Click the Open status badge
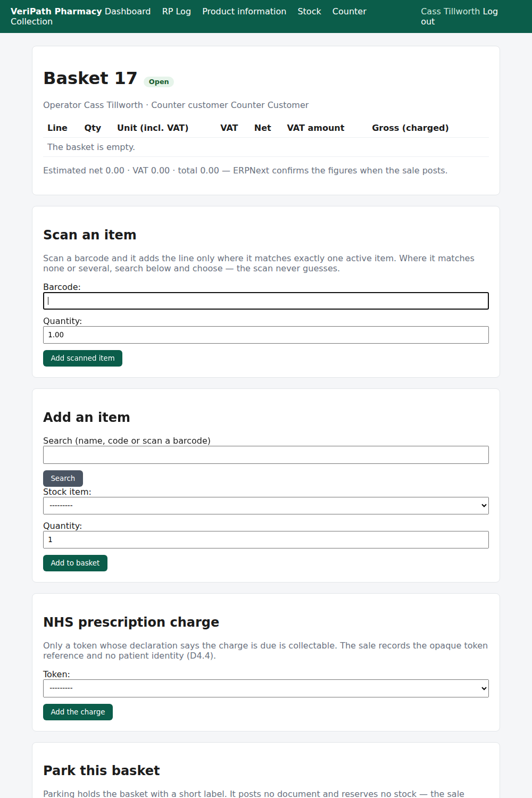The width and height of the screenshot is (532, 798). 159,81
